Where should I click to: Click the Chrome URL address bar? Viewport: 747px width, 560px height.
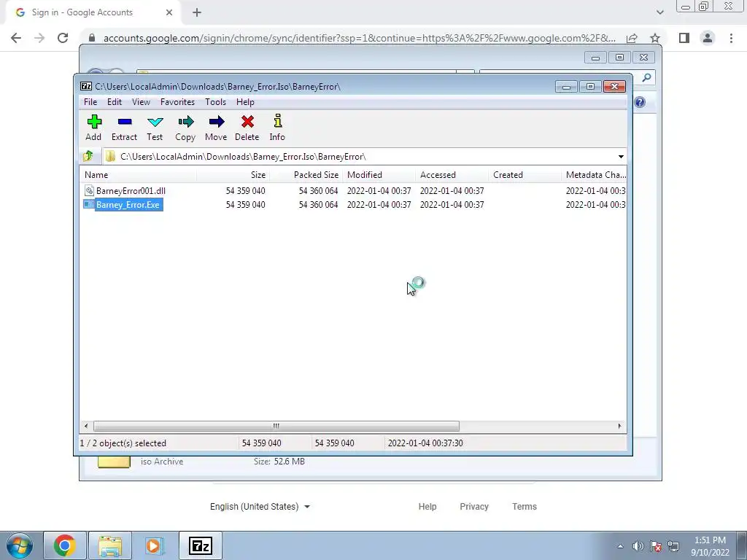[358, 38]
